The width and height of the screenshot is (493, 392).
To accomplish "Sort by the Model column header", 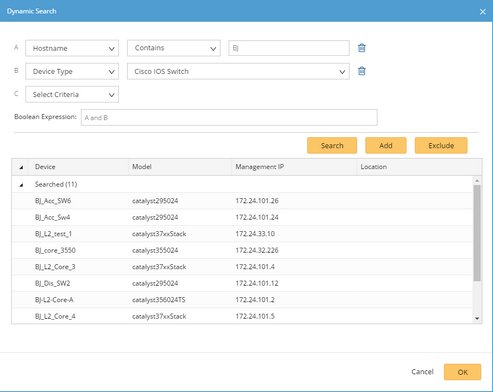I will click(180, 167).
